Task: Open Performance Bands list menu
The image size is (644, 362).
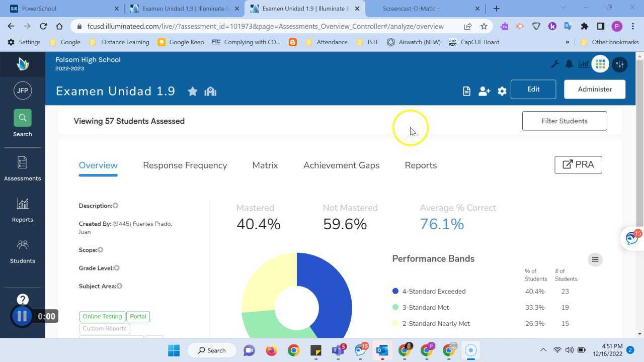Action: coord(595,259)
